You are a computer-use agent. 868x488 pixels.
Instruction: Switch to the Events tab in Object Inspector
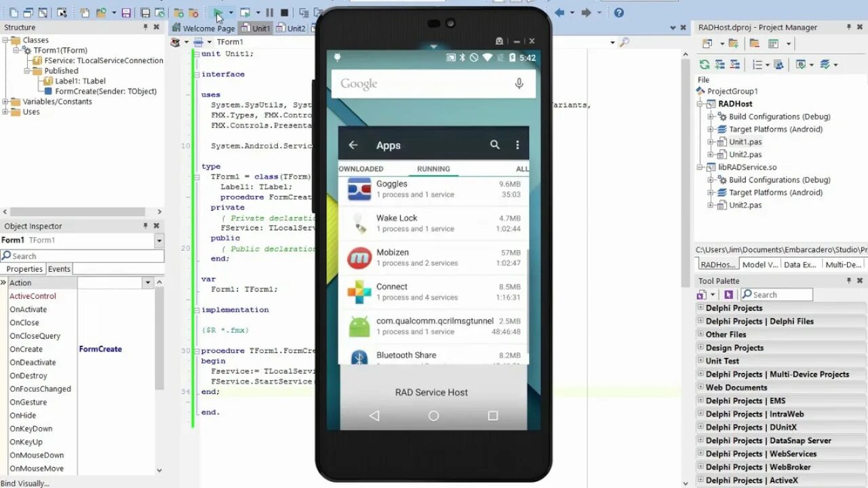tap(59, 268)
